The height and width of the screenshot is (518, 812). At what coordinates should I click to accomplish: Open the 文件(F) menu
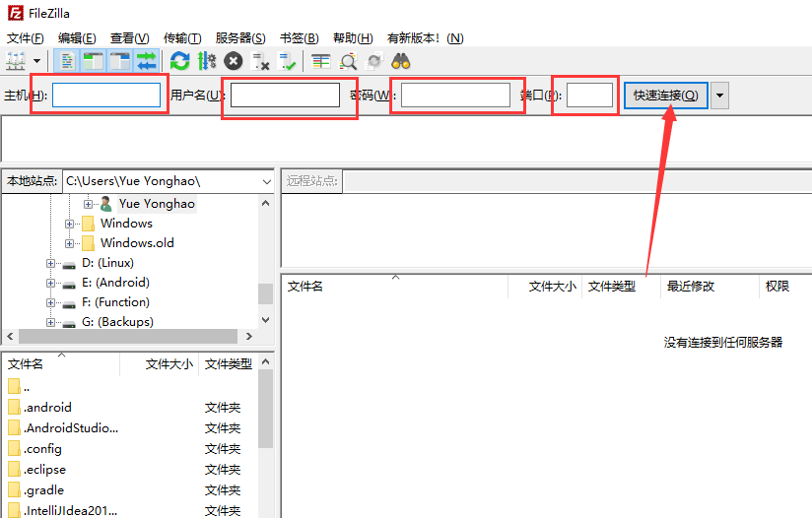[x=25, y=38]
